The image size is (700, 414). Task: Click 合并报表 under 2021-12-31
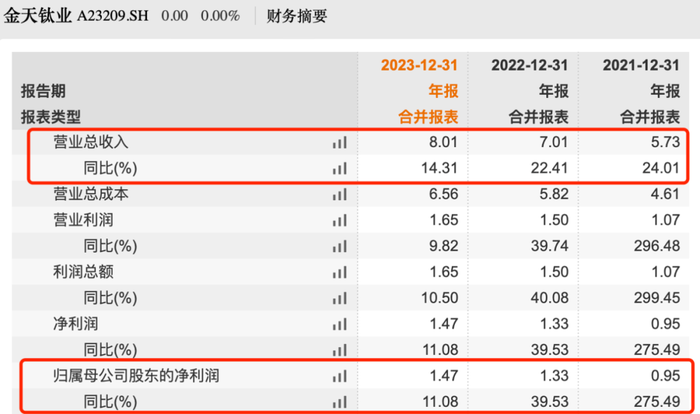point(650,117)
